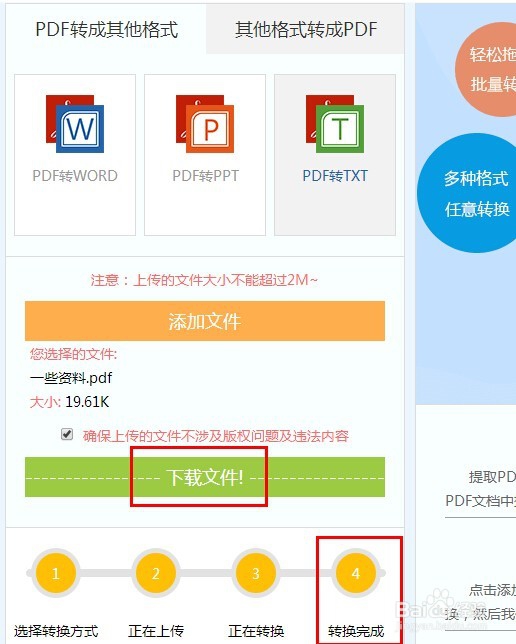
Task: Click the 选择转换方式 step label
Action: point(56,631)
